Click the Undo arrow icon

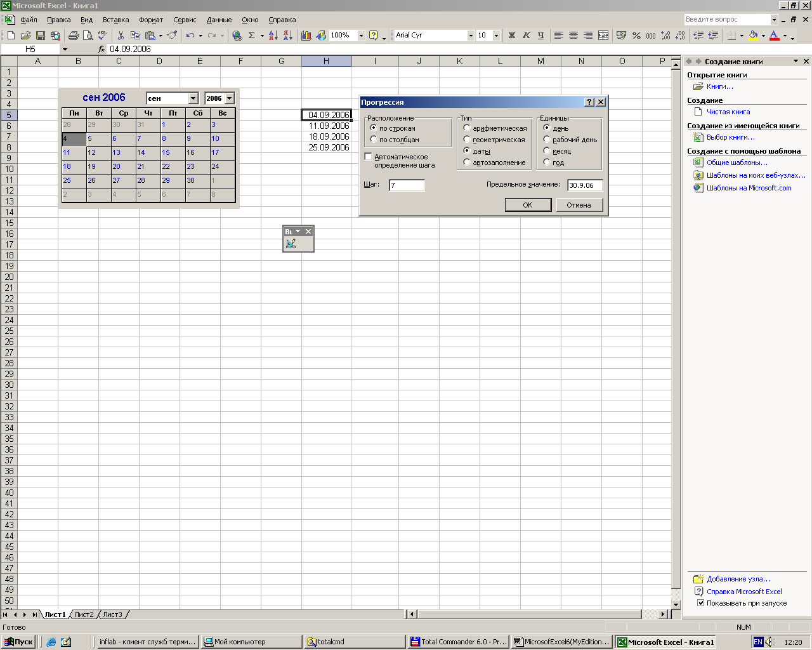pyautogui.click(x=190, y=36)
